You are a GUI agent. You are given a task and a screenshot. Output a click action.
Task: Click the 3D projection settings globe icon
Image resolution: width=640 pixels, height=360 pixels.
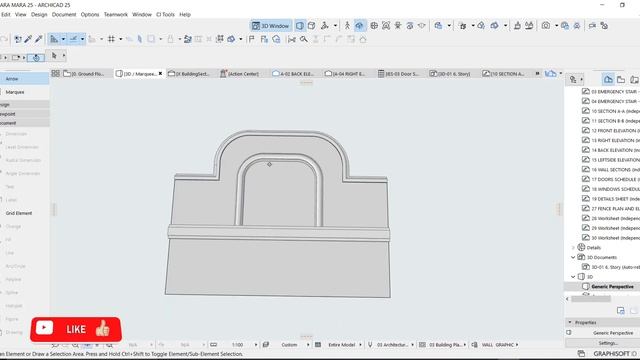(x=374, y=26)
